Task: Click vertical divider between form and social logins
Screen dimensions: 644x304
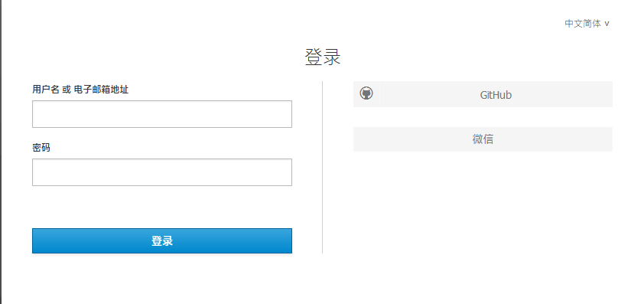Action: point(323,167)
